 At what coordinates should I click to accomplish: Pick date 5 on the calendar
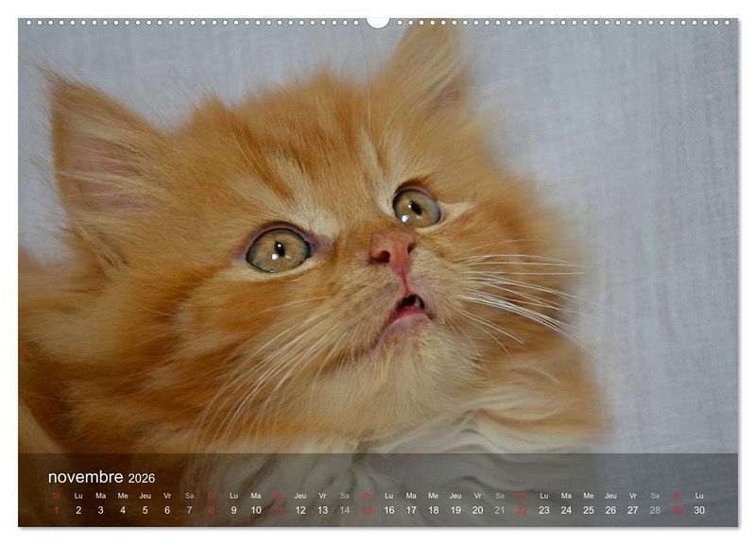tap(146, 510)
